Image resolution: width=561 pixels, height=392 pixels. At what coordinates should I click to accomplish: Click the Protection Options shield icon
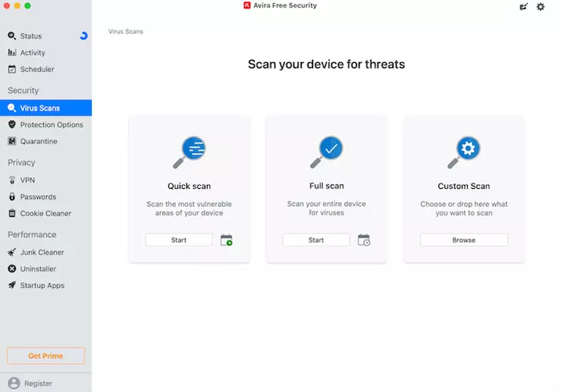12,124
